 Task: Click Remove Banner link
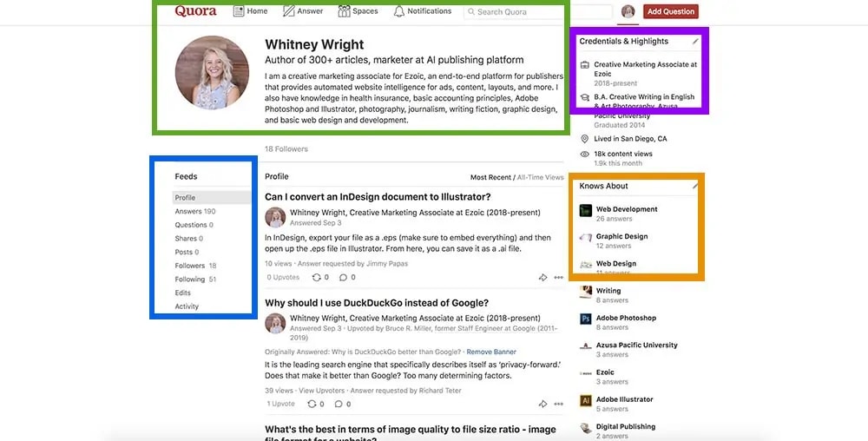(x=491, y=352)
